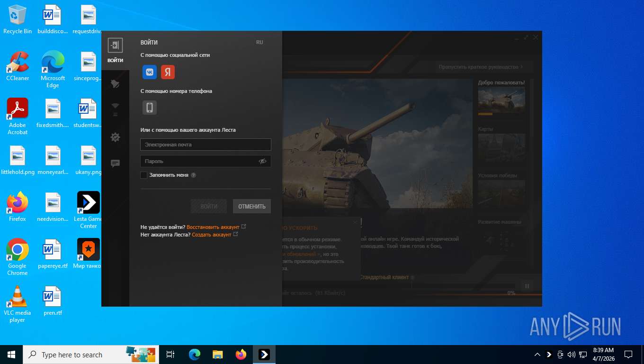Focus the Пароль password field
Viewport: 644px width, 364px height.
206,161
